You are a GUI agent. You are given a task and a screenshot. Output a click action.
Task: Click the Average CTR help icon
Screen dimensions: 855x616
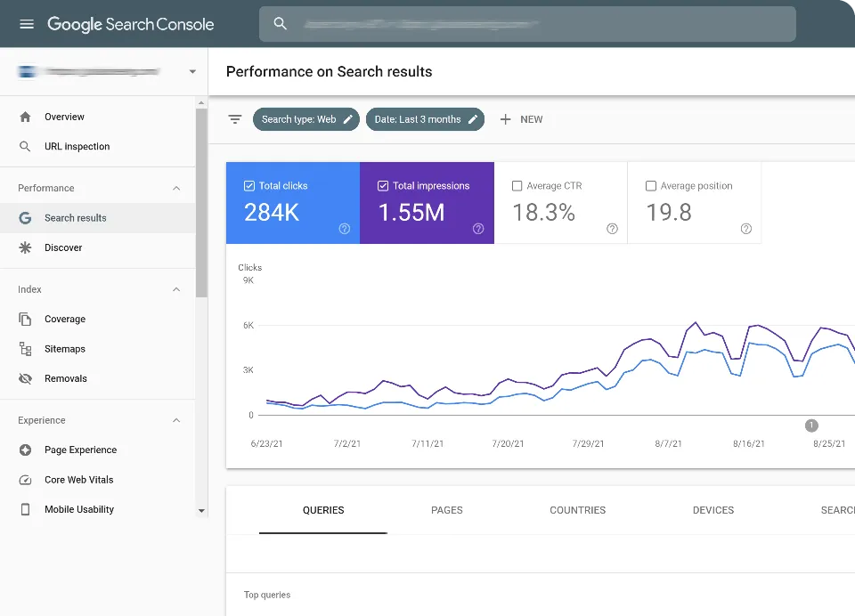tap(612, 229)
